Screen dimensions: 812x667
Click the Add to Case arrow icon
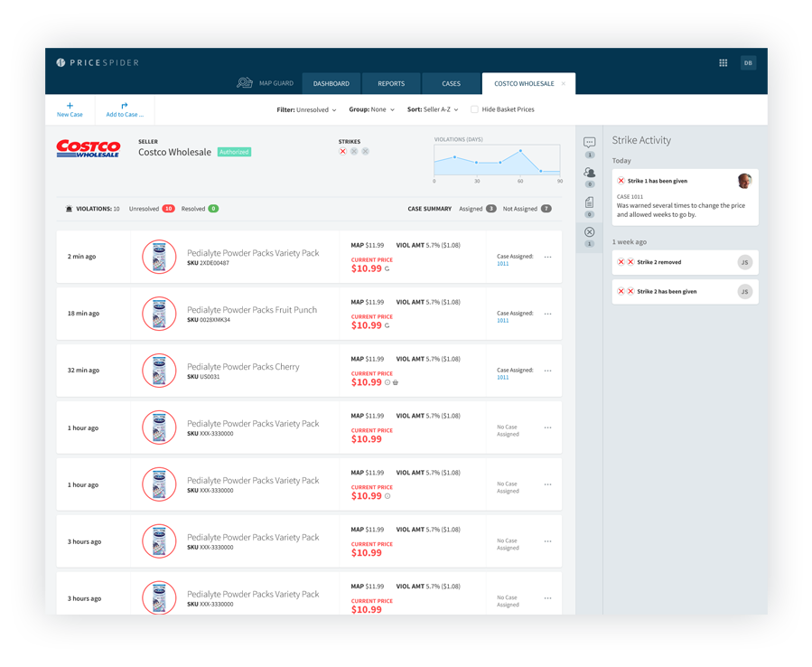[125, 106]
